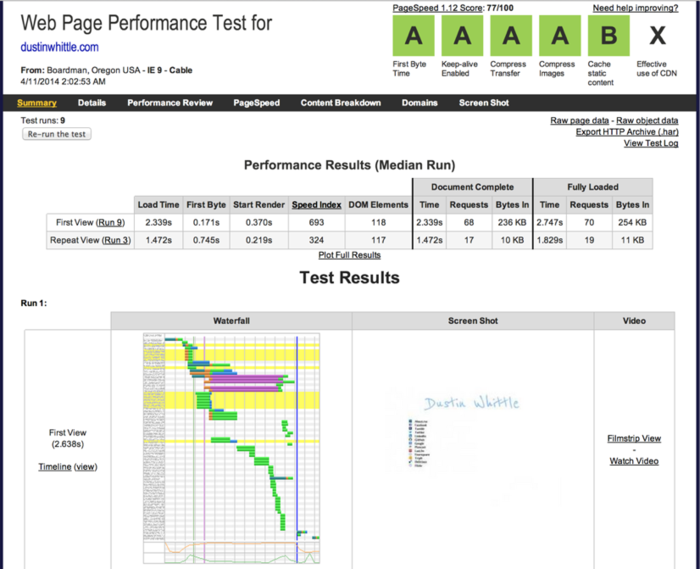Go to the PageSpeed tab

[x=256, y=103]
